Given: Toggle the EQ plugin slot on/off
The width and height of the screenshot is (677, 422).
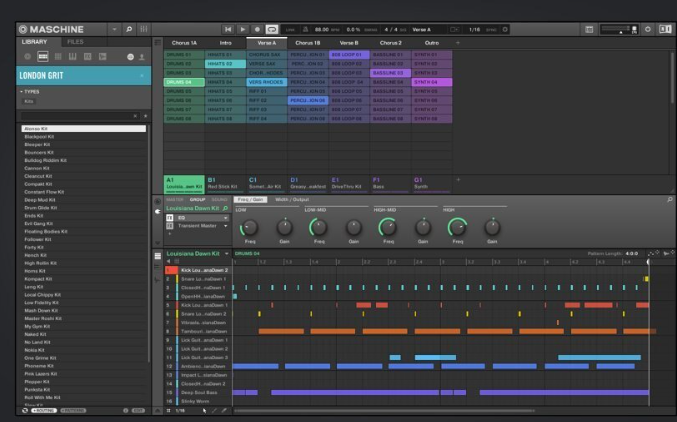Looking at the screenshot, I should click(170, 217).
